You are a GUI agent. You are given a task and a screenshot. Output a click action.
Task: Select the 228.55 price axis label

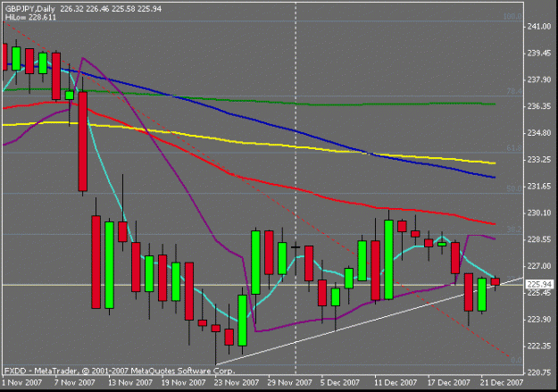point(538,239)
